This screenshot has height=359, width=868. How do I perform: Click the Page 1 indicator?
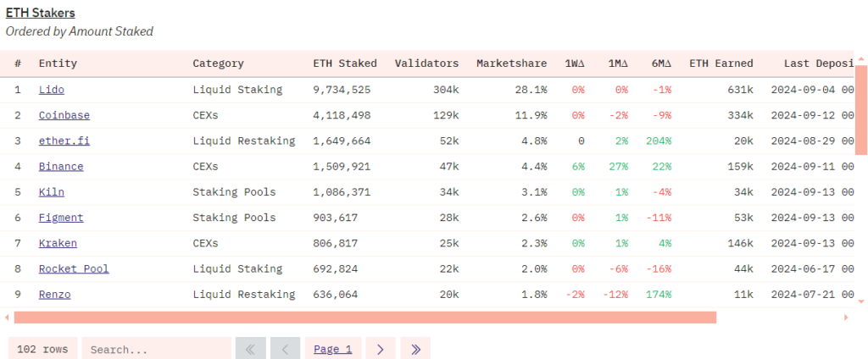(332, 349)
